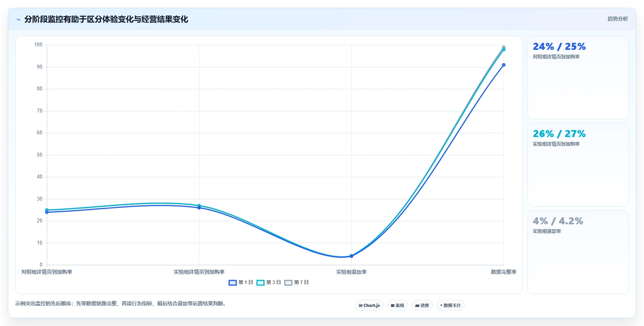Click the 实验组详情页到加购率 card caption
Screen dimensions: 644x326
[x=556, y=144]
